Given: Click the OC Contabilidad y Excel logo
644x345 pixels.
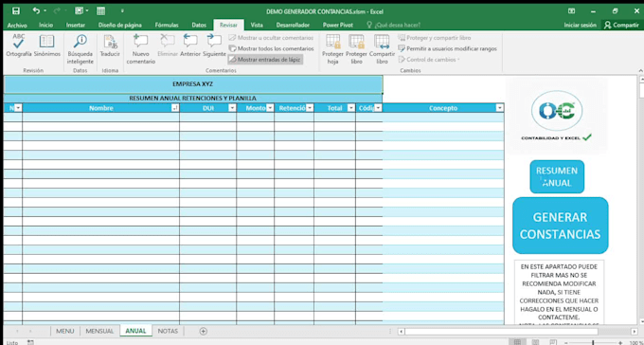Looking at the screenshot, I should pyautogui.click(x=557, y=117).
